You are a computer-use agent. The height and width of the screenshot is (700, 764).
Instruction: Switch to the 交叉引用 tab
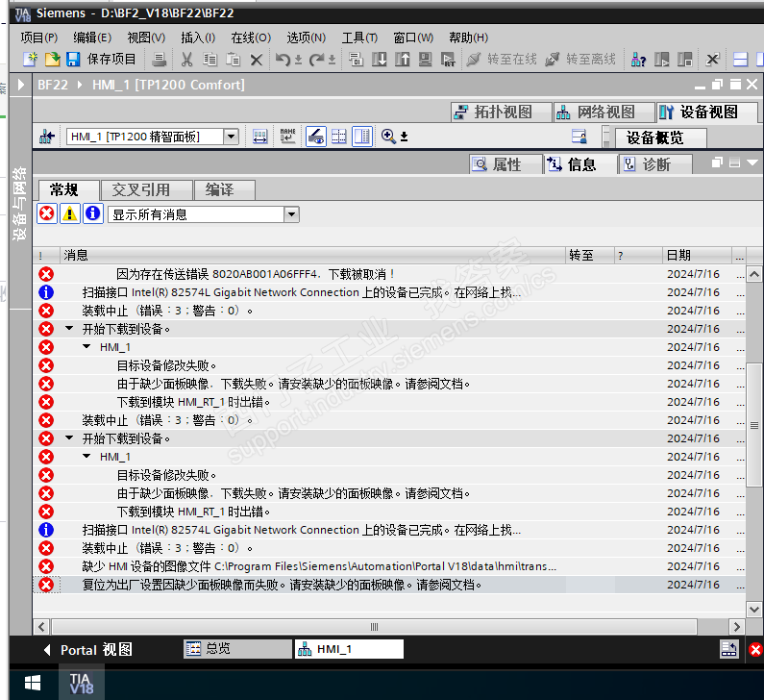click(x=146, y=189)
